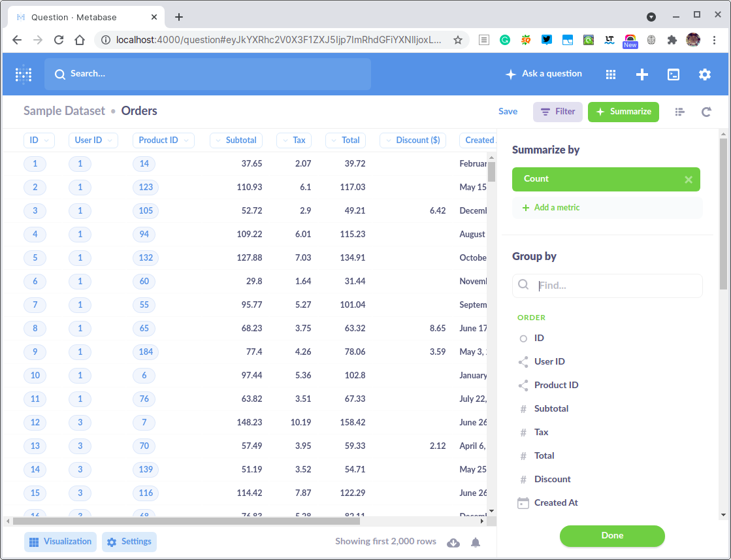
Task: Show the notebook editor icon
Action: [x=679, y=112]
